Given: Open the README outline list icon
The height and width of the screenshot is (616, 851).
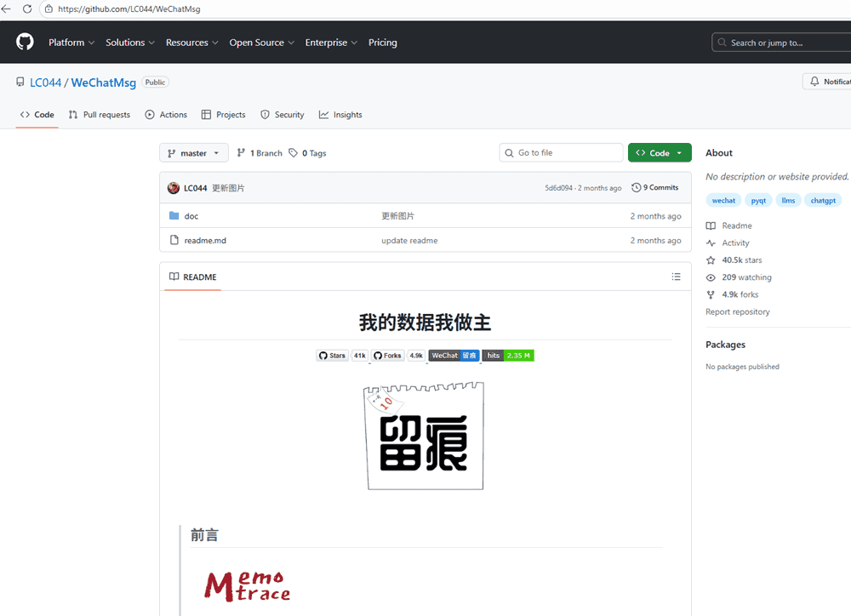Looking at the screenshot, I should coord(676,277).
